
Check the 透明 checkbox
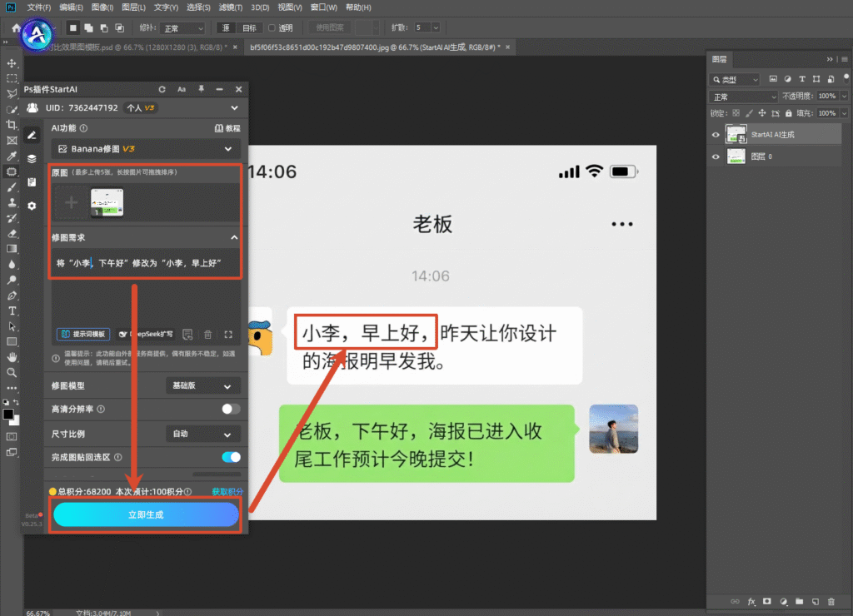[x=272, y=27]
